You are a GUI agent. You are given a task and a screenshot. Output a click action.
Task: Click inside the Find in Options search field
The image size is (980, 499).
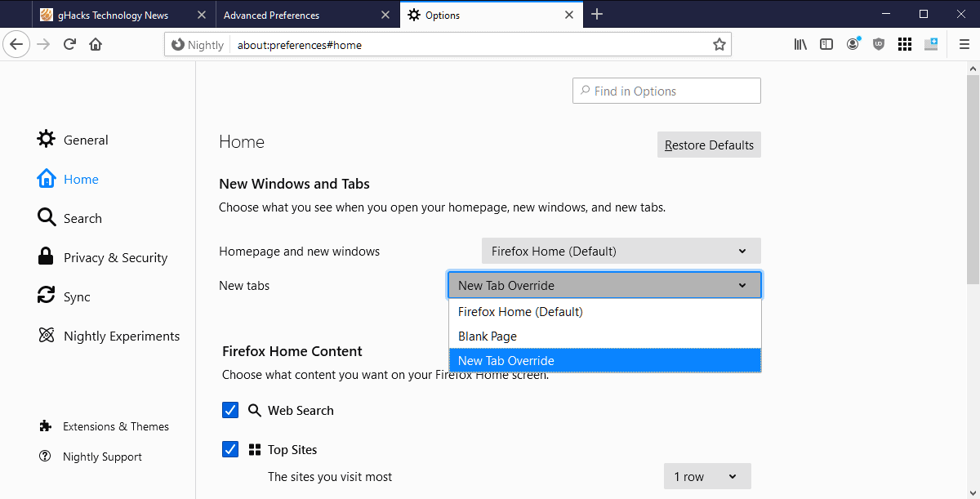[666, 90]
